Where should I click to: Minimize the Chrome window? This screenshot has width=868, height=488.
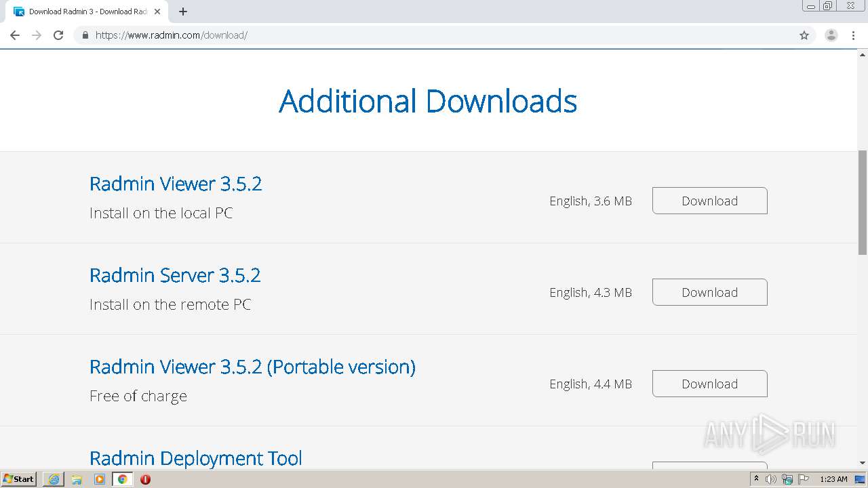click(x=811, y=5)
